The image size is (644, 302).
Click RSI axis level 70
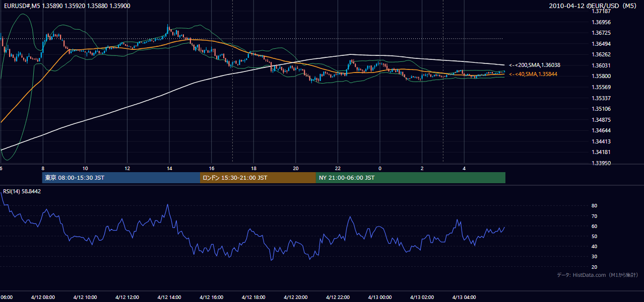595,216
